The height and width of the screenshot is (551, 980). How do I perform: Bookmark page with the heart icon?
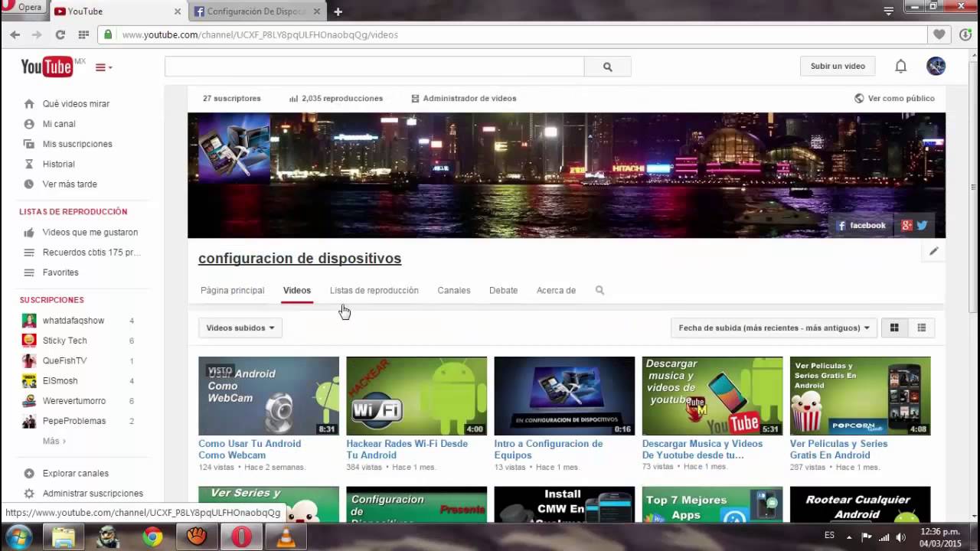pos(939,34)
